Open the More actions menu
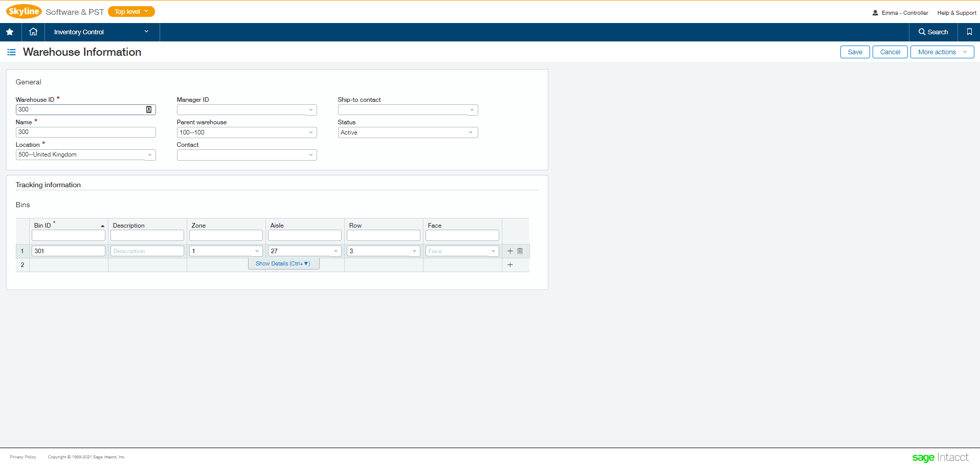The image size is (980, 465). pyautogui.click(x=941, y=52)
